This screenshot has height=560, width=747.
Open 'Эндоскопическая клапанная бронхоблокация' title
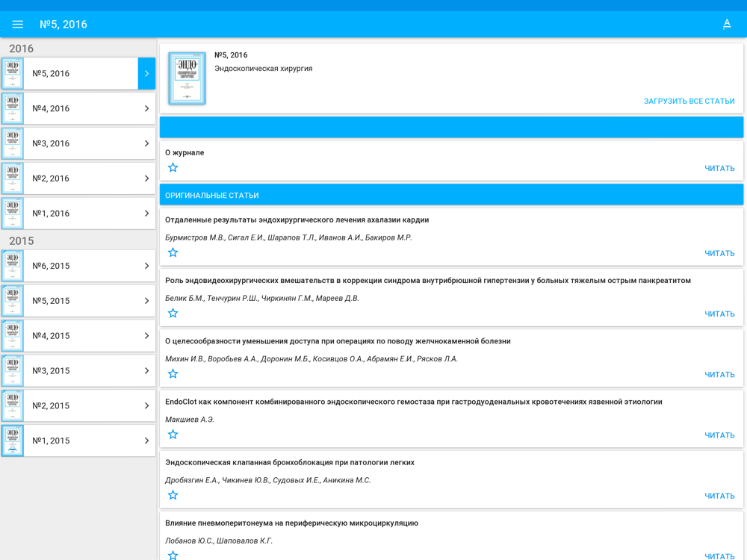(x=290, y=462)
